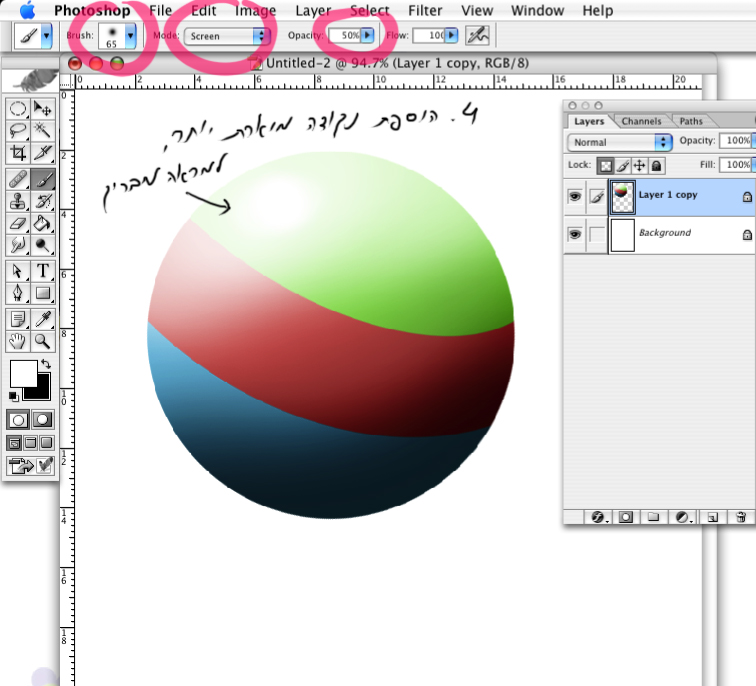Image resolution: width=756 pixels, height=686 pixels.
Task: Click the Delete layer trash icon
Action: pos(741,517)
